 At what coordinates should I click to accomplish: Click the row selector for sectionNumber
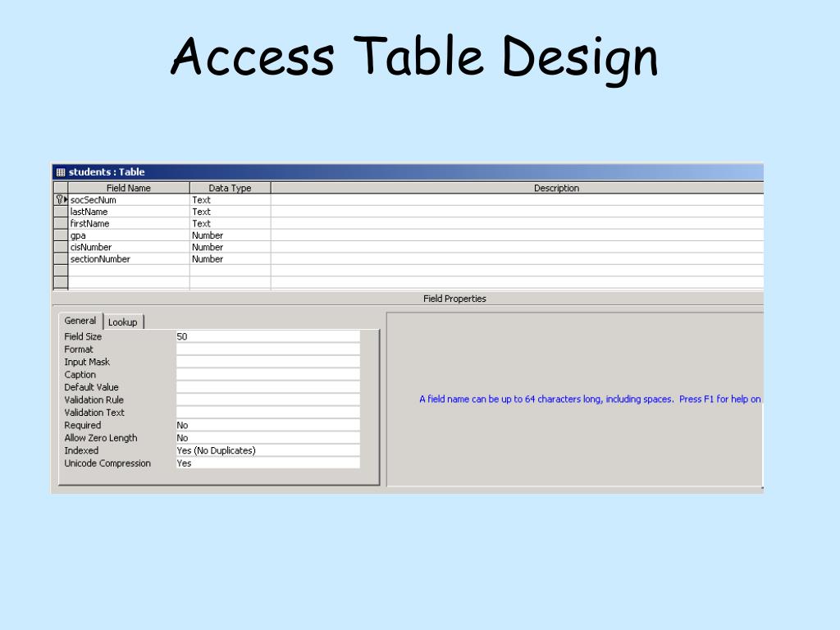coord(61,258)
